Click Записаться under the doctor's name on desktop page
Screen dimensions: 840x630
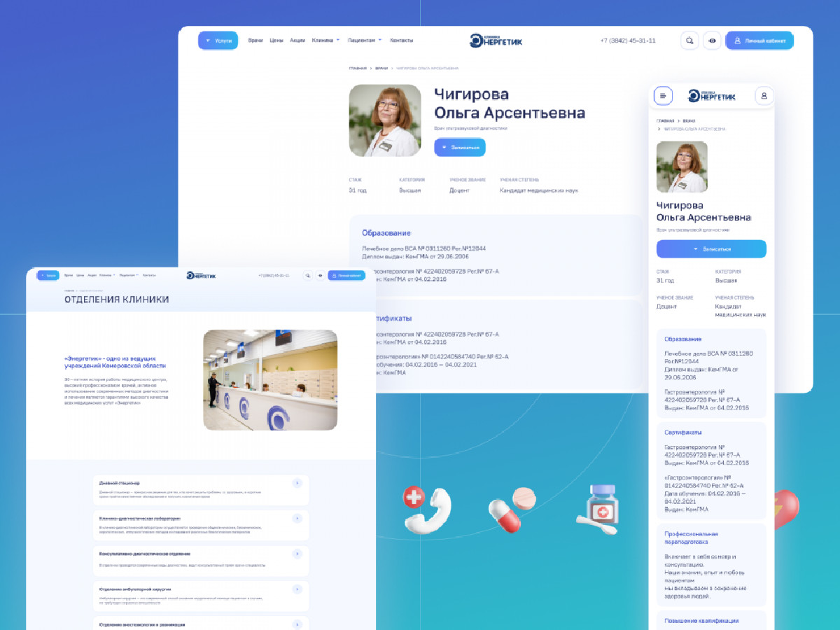[460, 148]
